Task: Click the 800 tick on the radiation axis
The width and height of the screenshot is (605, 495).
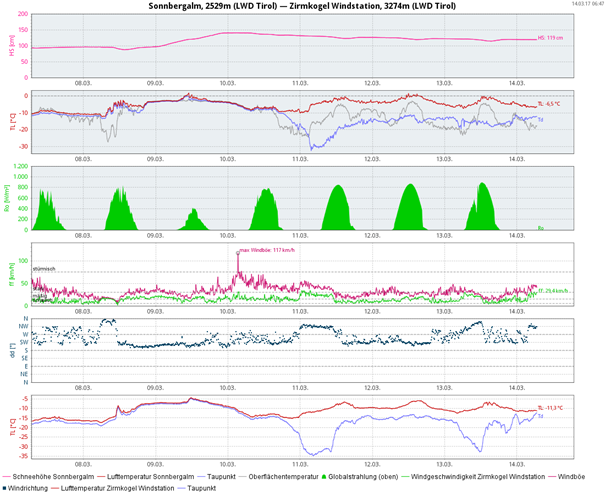Action: (x=24, y=188)
